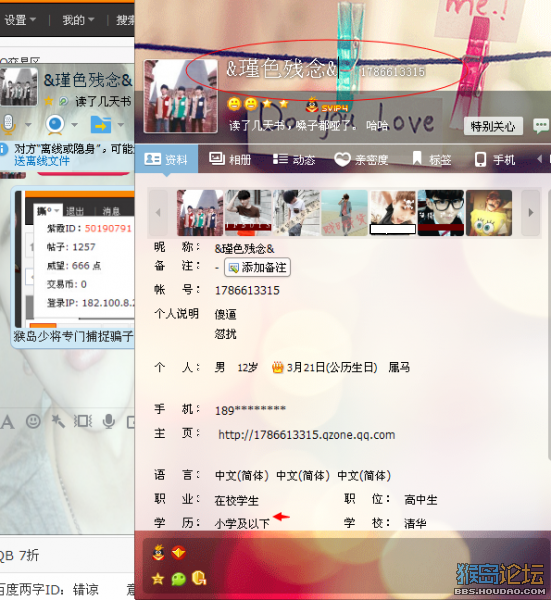Switch to the 相册 album tab

point(230,159)
